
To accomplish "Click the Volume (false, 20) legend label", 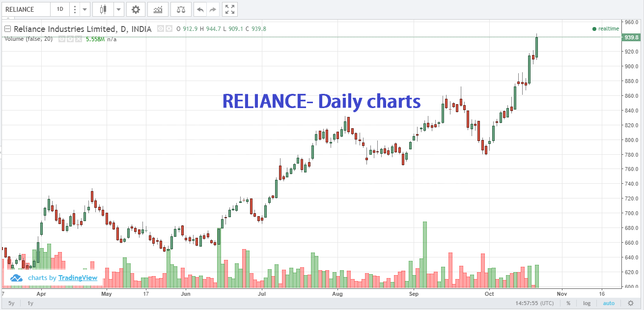I will (28, 39).
